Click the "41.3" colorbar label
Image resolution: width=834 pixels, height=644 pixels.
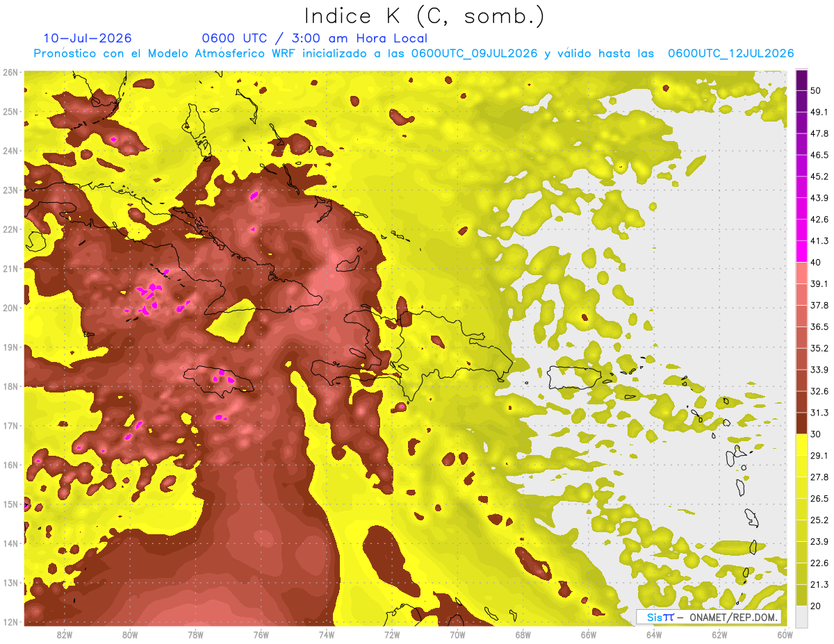819,241
